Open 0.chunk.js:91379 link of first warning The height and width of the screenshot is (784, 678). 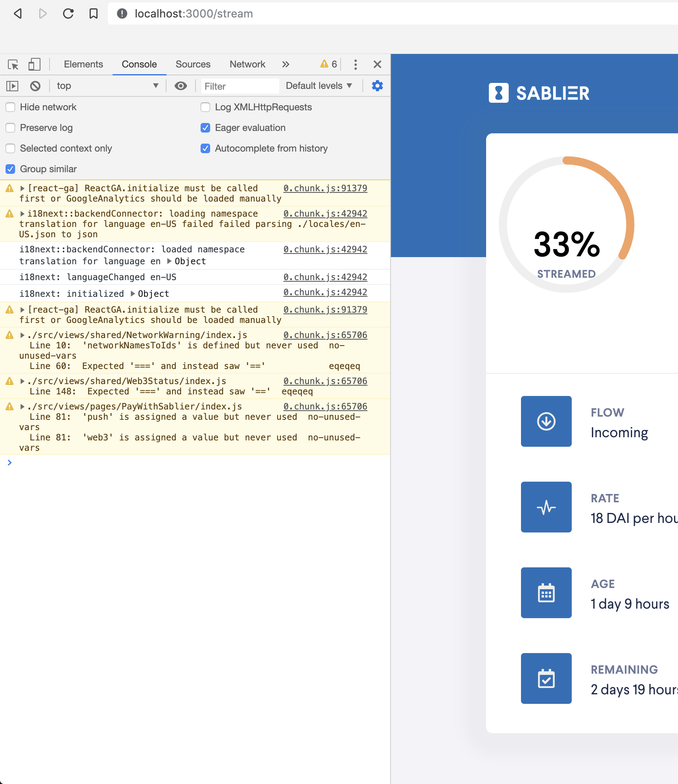325,188
